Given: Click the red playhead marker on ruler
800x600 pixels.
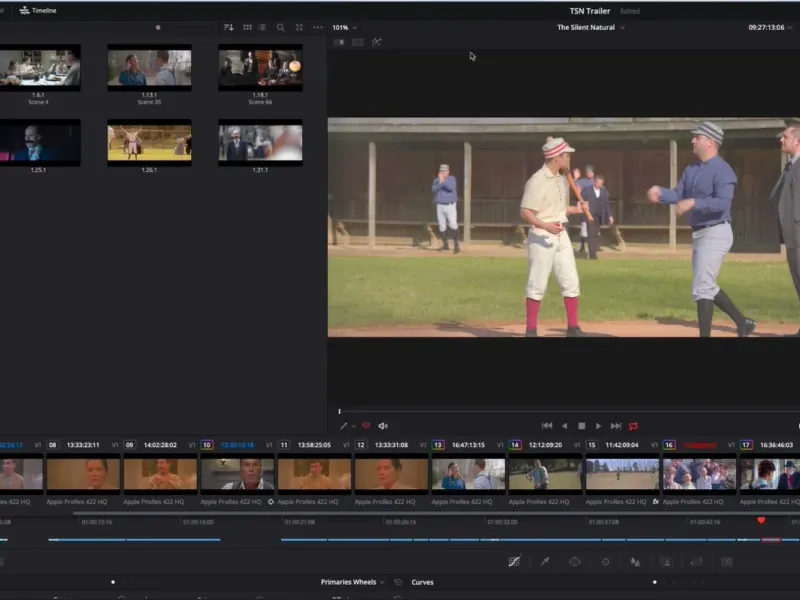Looking at the screenshot, I should 761,520.
